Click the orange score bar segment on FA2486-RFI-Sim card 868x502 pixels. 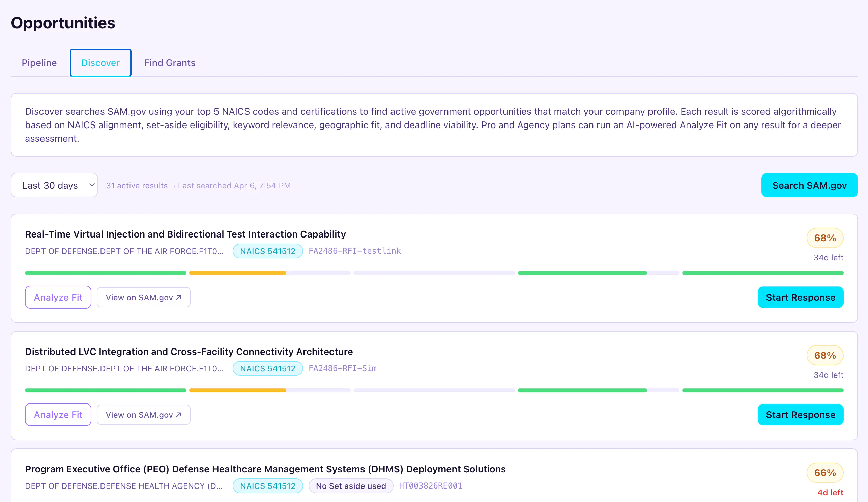[x=238, y=390]
